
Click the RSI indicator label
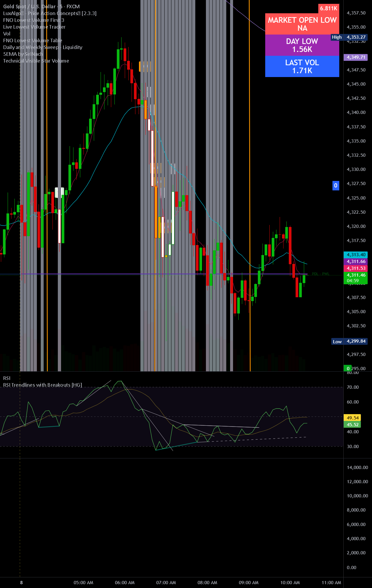[x=7, y=378]
